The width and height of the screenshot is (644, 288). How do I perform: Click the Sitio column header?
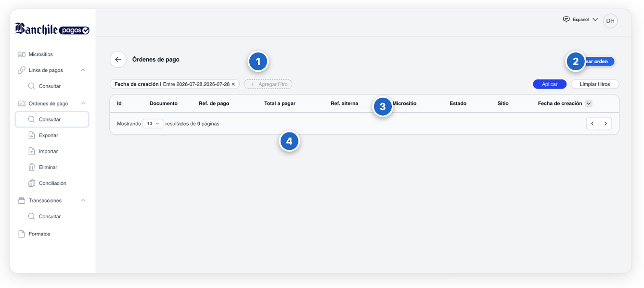coord(503,104)
